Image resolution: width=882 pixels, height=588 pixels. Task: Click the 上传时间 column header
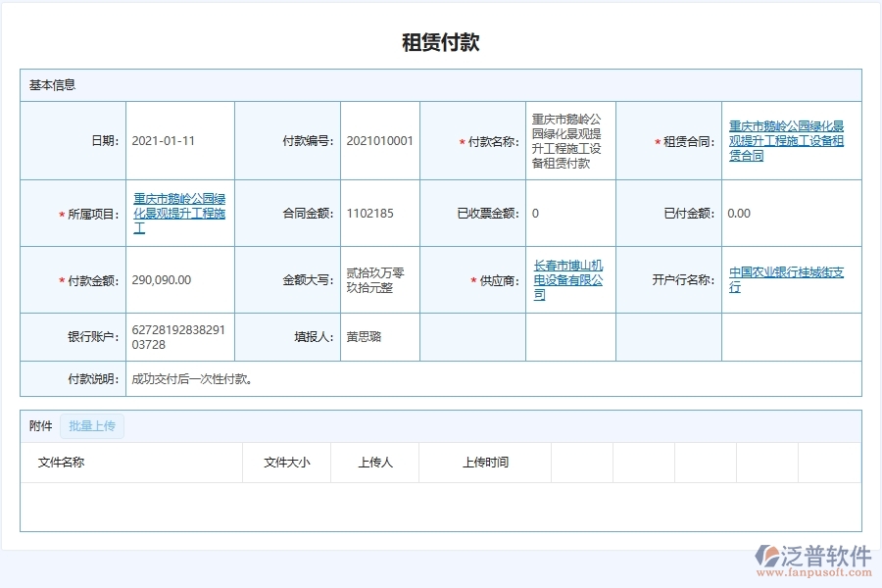point(484,462)
